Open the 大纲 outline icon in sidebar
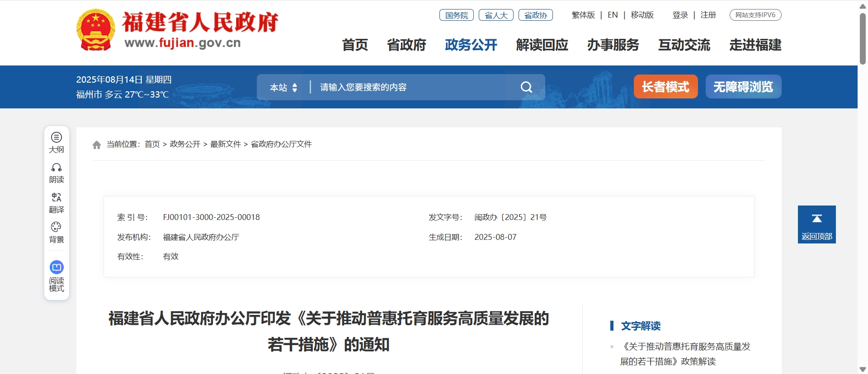868x374 pixels. coord(57,138)
